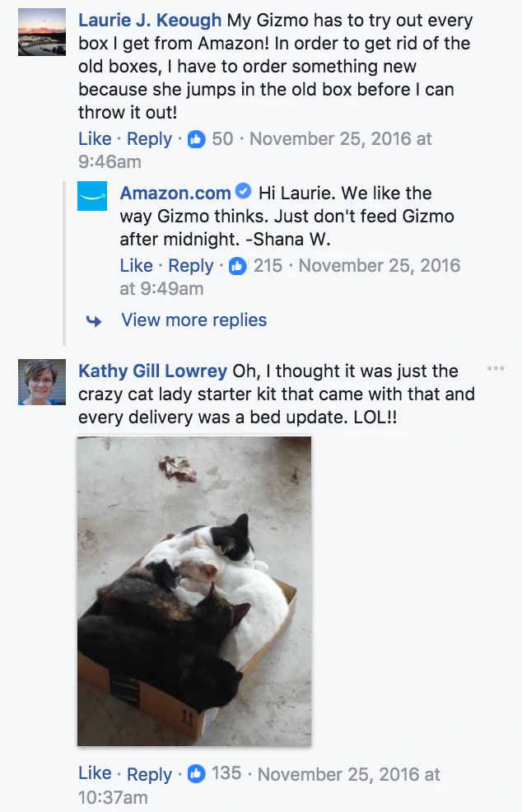Open the Laurie J. Keough name link
Screen dimensions: 522x812
pyautogui.click(x=150, y=21)
